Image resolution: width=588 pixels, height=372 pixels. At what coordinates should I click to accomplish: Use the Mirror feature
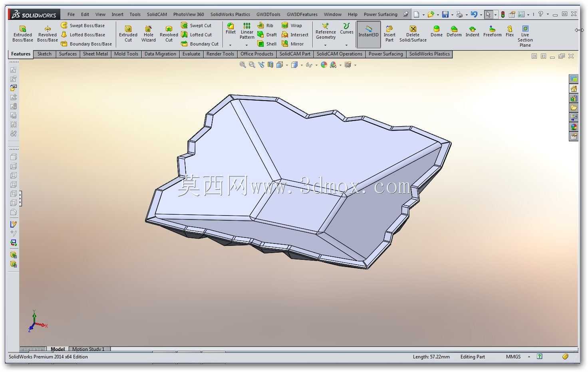(293, 44)
